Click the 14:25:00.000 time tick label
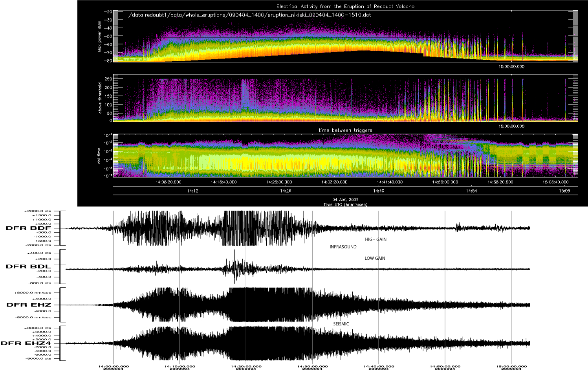 tap(279, 182)
